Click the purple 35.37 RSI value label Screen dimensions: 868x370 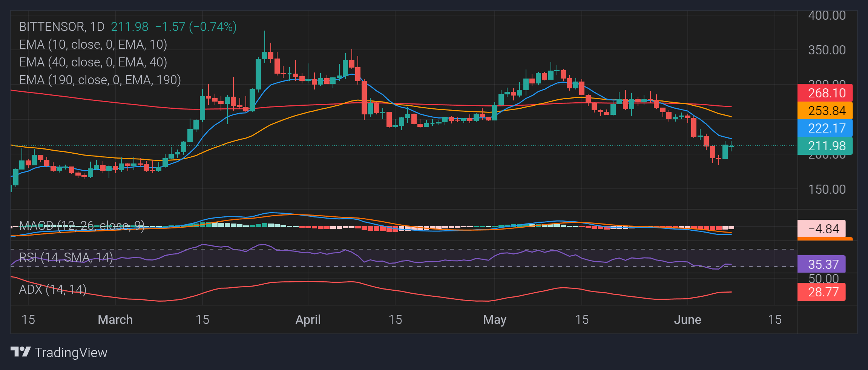pyautogui.click(x=822, y=264)
